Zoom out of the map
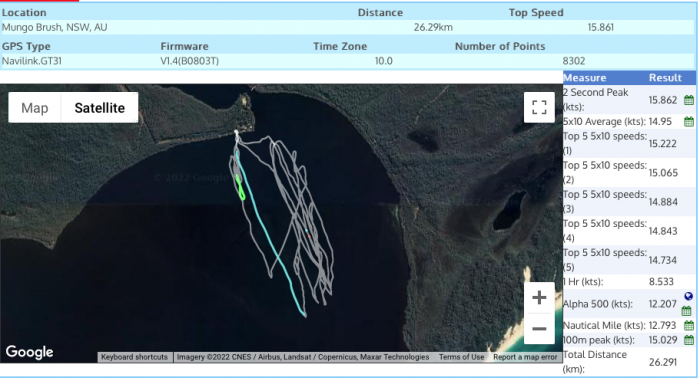This screenshot has width=700, height=381. tap(539, 329)
